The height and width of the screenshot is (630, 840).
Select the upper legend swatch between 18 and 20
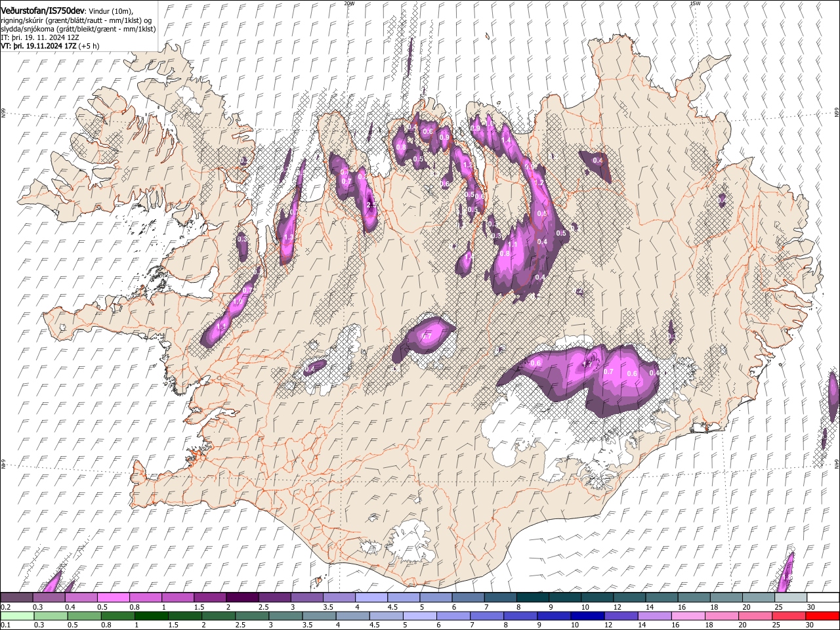[x=726, y=597]
